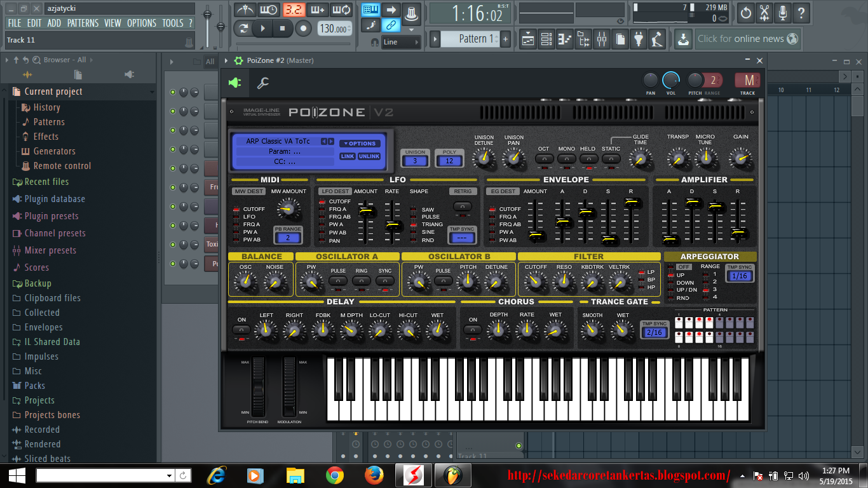Open the ADD menu
Screen dimensions: 868x488
click(x=54, y=23)
